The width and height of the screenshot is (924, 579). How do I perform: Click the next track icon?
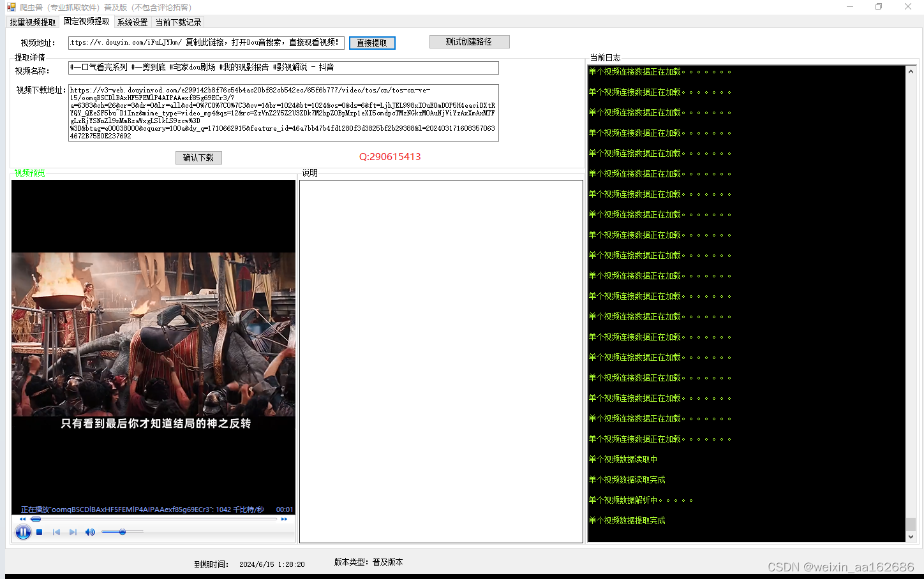point(73,532)
